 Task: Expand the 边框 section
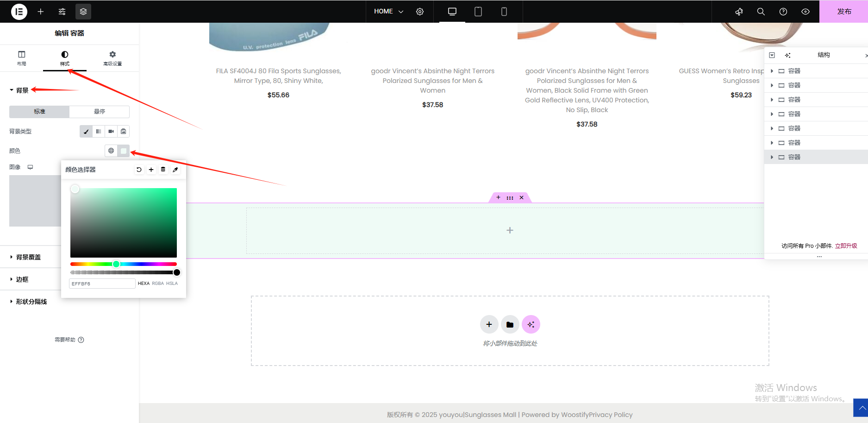pyautogui.click(x=22, y=279)
